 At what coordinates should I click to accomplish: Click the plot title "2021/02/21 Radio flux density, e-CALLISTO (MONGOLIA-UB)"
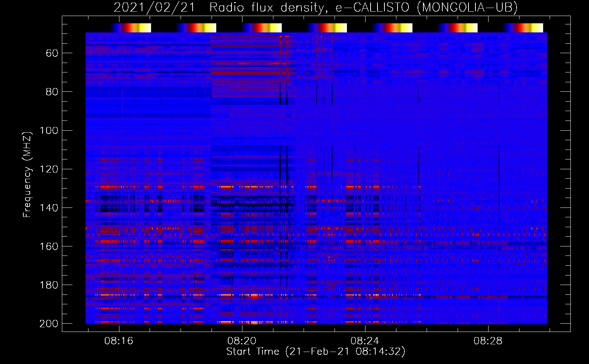point(316,7)
